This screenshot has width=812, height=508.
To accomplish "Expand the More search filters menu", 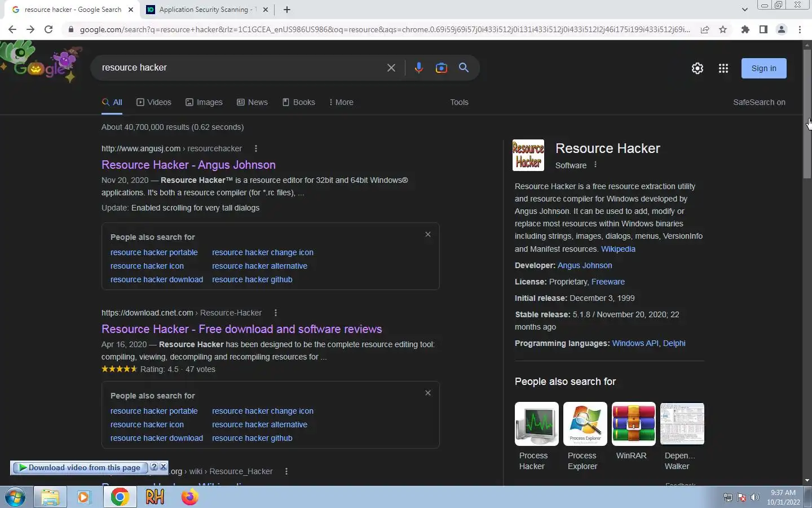I will coord(341,102).
